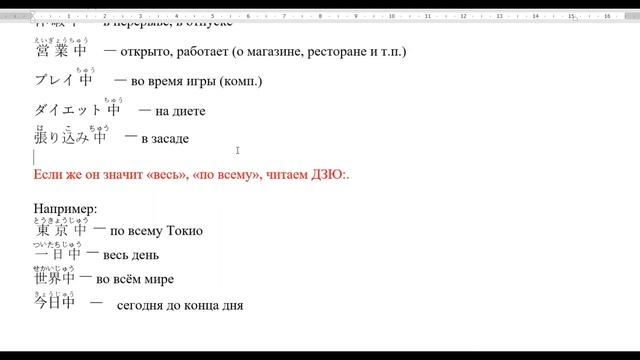Screen dimensions: 640x360
Task: Click the word '営業中' in the document
Action: [x=62, y=51]
